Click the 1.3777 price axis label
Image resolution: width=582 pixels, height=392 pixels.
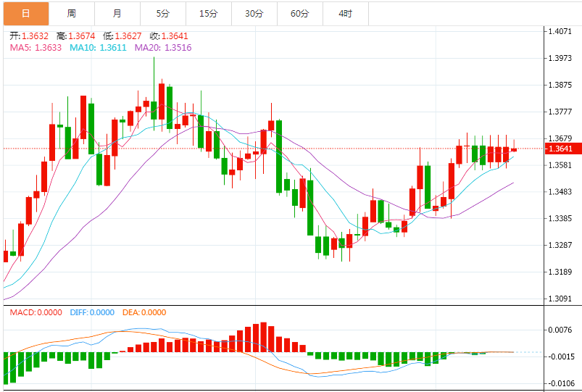(560, 112)
